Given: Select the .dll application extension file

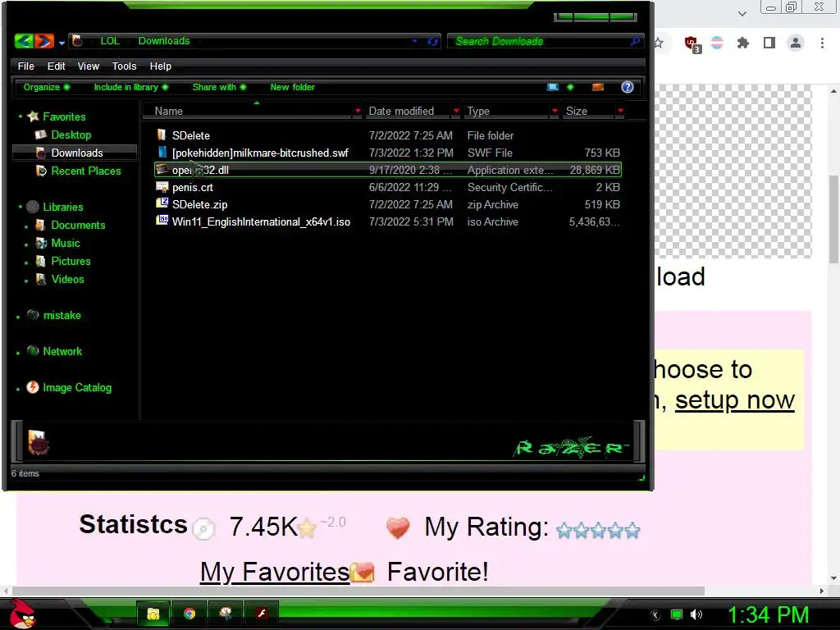Looking at the screenshot, I should [388, 170].
